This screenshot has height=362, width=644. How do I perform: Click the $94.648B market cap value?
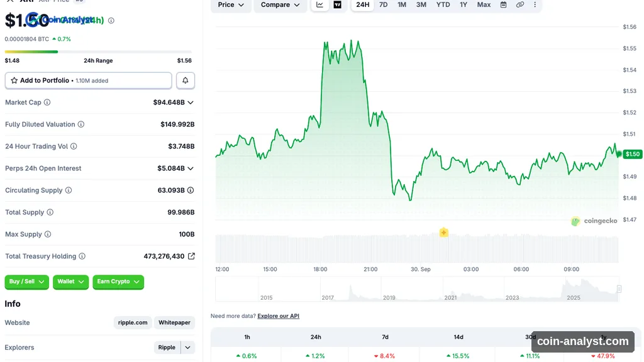coord(169,102)
